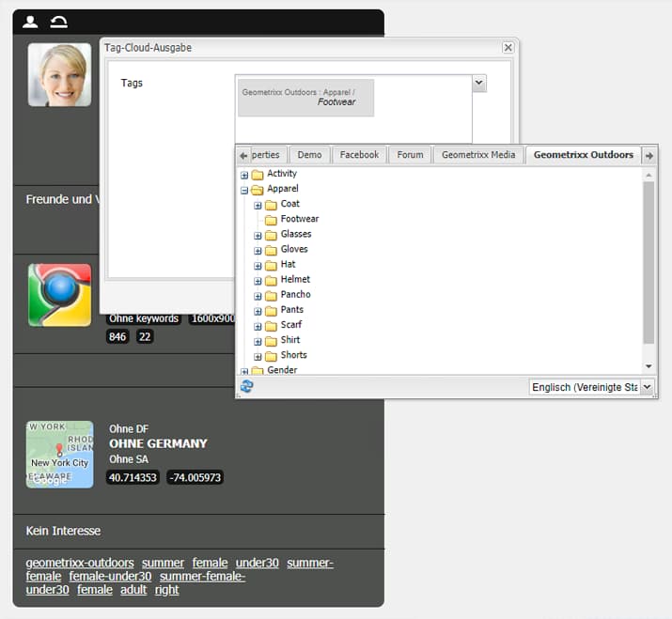Click the female-under30 tag link
Screen dimensions: 672x619
110,576
